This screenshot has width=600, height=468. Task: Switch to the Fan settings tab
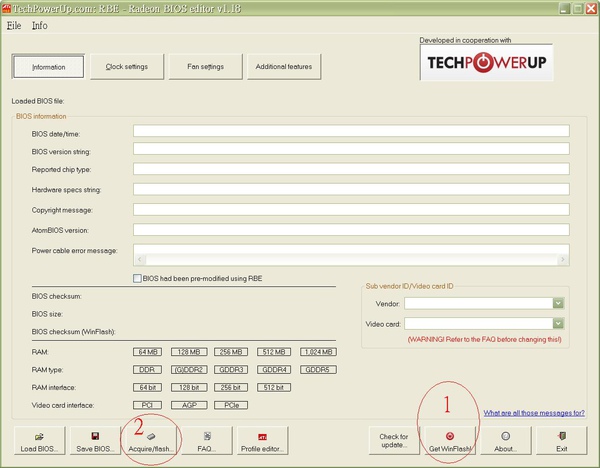[205, 67]
